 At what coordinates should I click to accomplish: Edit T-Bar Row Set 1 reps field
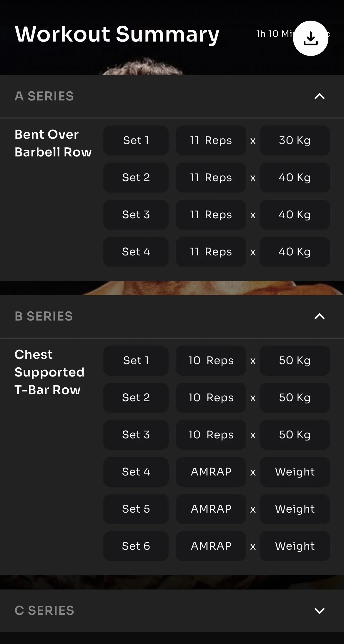[211, 361]
